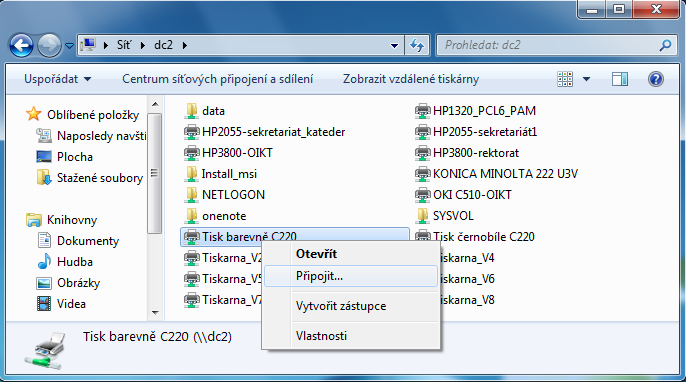This screenshot has width=686, height=382.
Task: Click Zobrazit vzdálené tiskárny
Action: [x=411, y=79]
